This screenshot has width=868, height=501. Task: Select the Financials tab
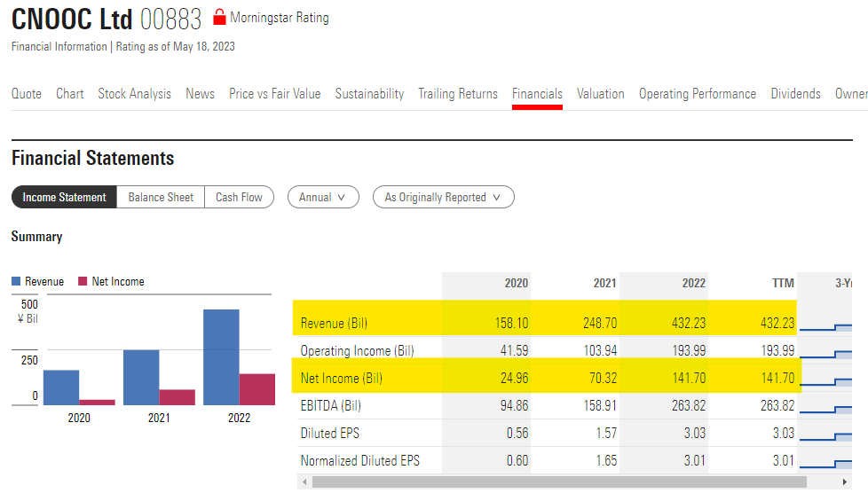[537, 93]
